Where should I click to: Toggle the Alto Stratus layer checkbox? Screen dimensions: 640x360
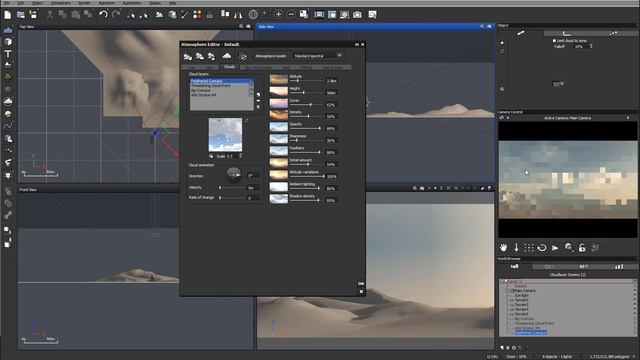point(251,95)
